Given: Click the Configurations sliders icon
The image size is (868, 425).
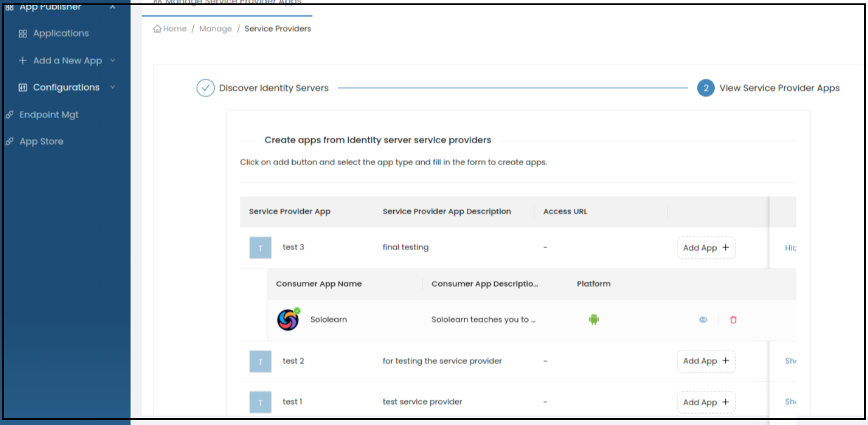Looking at the screenshot, I should pyautogui.click(x=23, y=88).
